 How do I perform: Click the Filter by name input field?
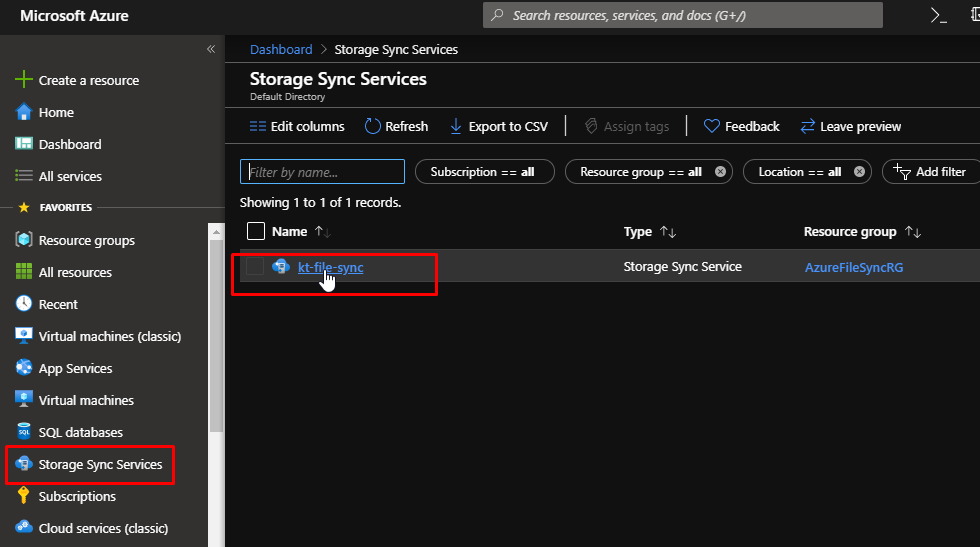point(322,172)
